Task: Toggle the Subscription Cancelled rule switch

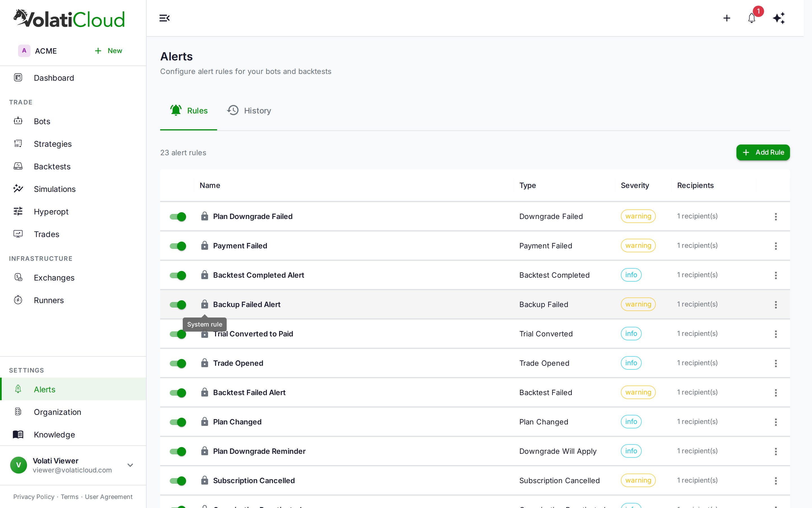Action: 178,480
